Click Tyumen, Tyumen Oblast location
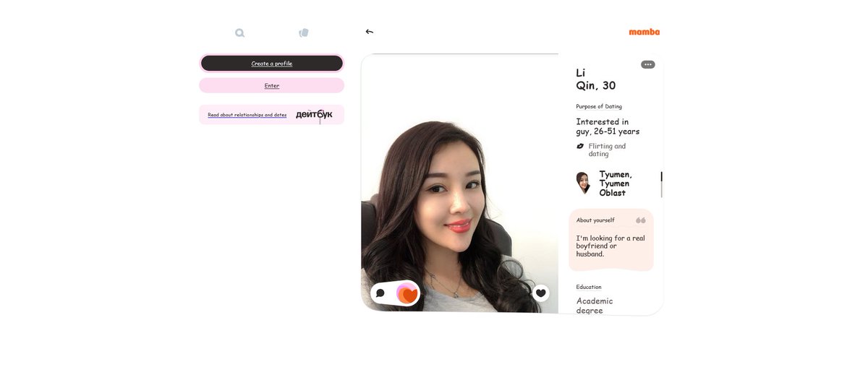This screenshot has height=367, width=868. click(616, 183)
